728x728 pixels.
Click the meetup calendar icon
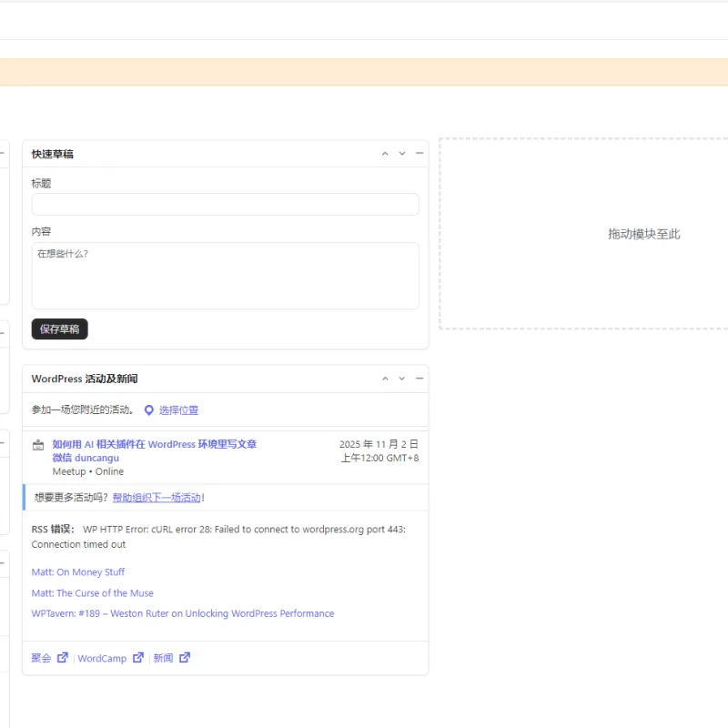pyautogui.click(x=38, y=445)
